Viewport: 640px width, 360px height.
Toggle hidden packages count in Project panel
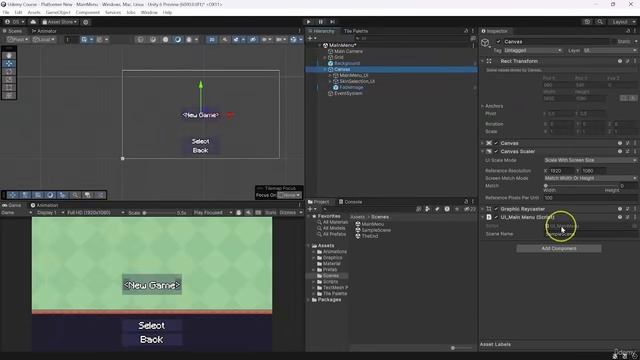(470, 209)
